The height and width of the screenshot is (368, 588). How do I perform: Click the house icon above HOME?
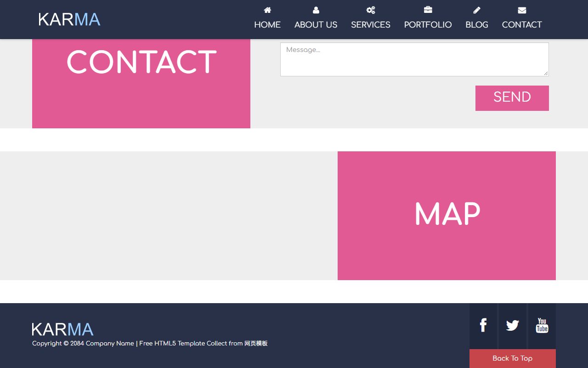[267, 10]
